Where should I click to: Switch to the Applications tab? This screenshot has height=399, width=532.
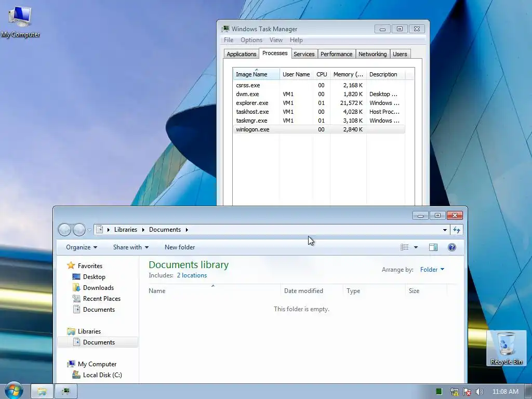click(x=241, y=54)
